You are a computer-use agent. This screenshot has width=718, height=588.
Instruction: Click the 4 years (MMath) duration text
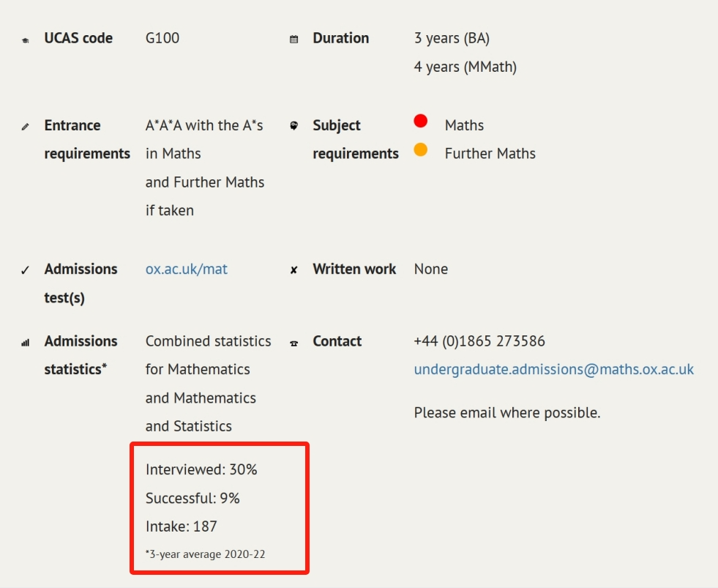[465, 67]
